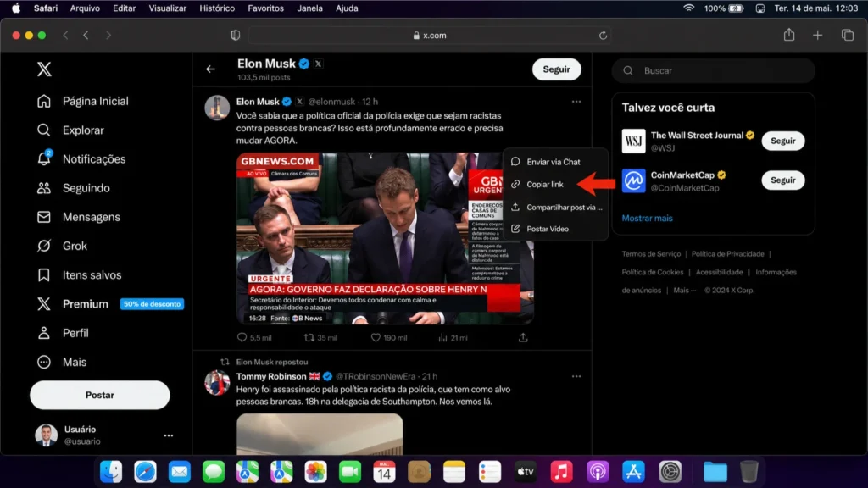868x488 pixels.
Task: Click the back arrow beside Elon Musk
Action: coord(210,69)
